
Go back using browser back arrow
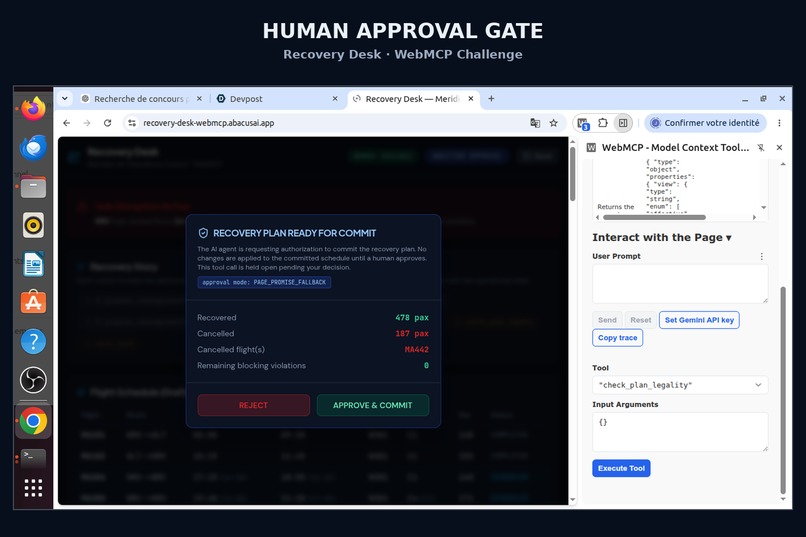pos(67,123)
